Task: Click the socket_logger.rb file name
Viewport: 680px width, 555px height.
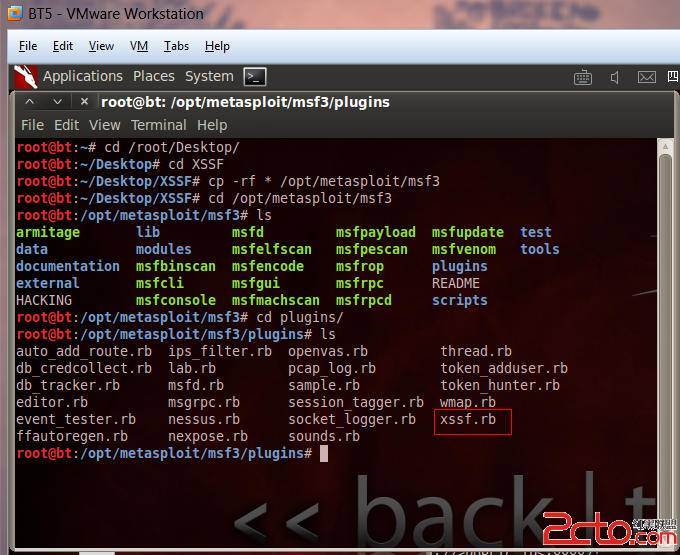Action: (352, 419)
